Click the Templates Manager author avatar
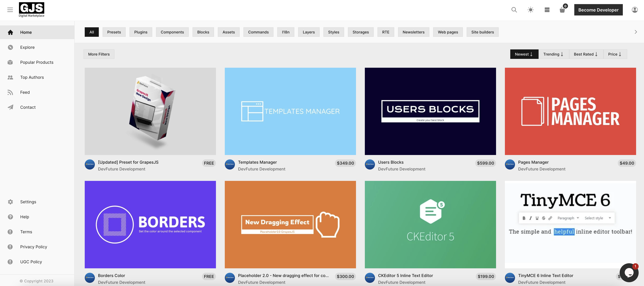Viewport: 644px width, 286px height. pos(230,164)
